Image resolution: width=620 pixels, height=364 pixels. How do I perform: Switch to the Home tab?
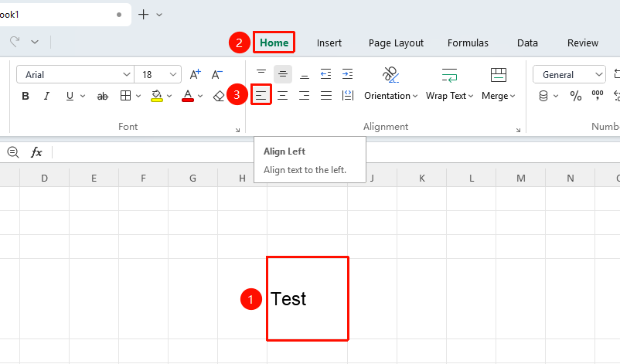pyautogui.click(x=274, y=43)
